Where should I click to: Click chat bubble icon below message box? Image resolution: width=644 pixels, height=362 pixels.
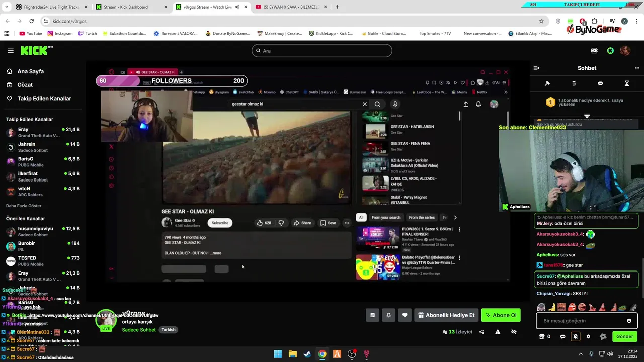coord(562,336)
